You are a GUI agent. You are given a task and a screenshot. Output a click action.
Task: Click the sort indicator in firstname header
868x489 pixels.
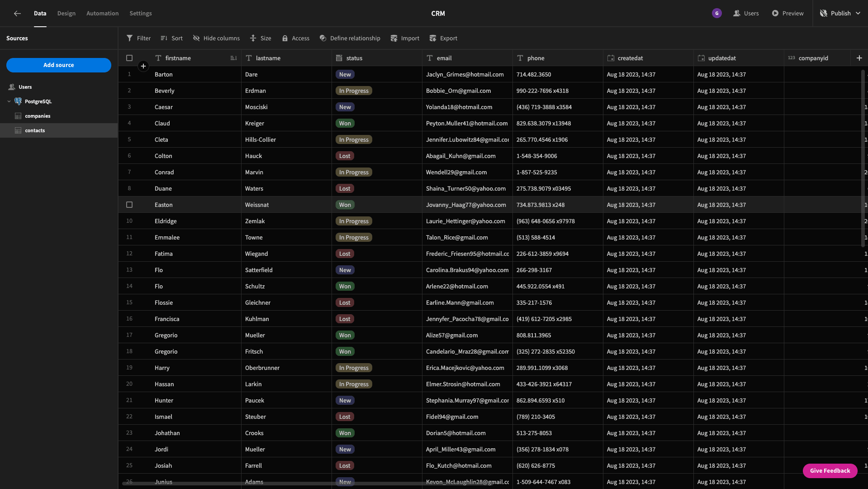coord(233,58)
